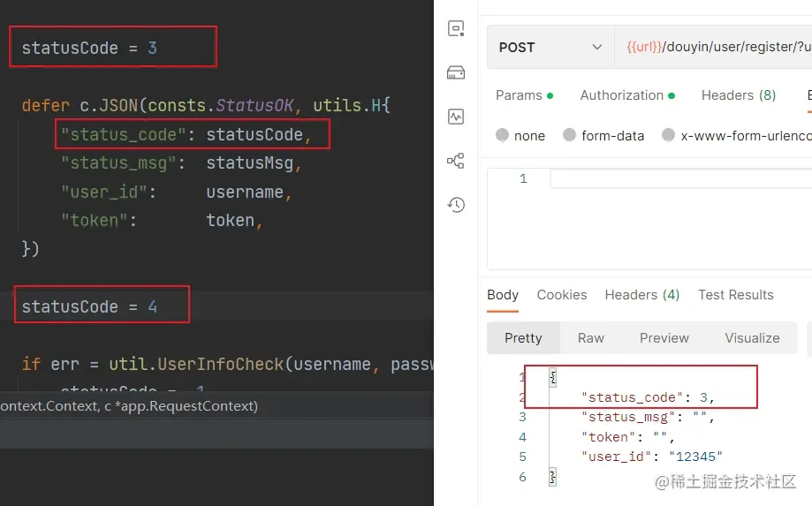Select the Pretty response view
Screen dimensions: 812x506
523,338
